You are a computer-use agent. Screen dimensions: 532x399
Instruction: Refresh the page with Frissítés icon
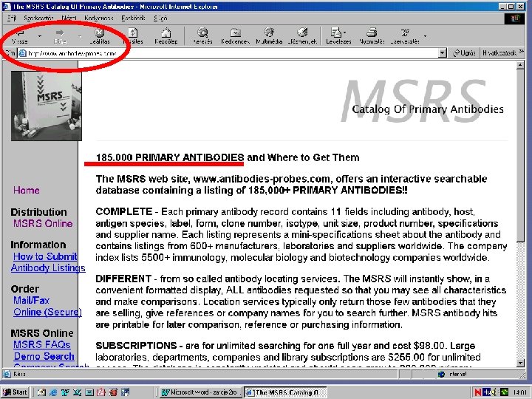pyautogui.click(x=133, y=36)
